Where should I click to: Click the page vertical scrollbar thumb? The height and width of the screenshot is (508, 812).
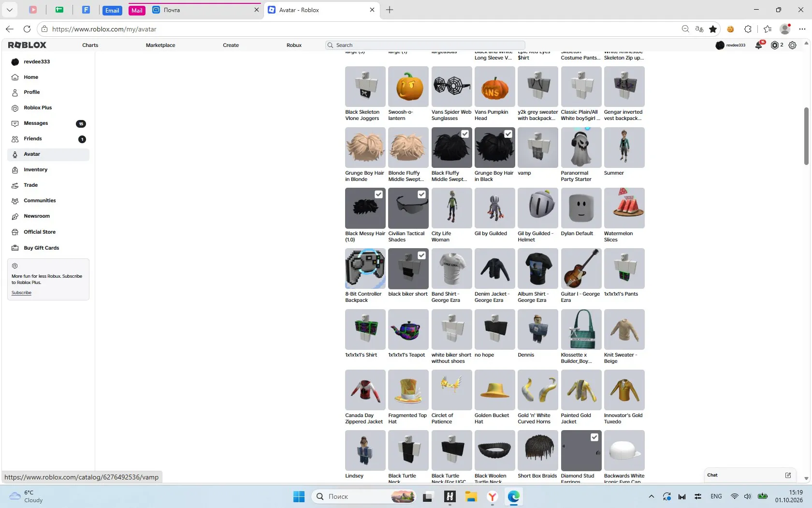(806, 136)
